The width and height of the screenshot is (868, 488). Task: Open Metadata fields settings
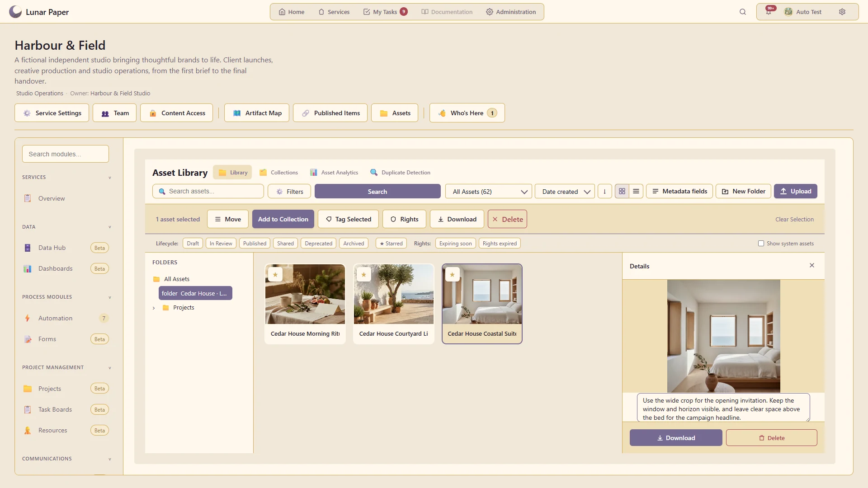(679, 192)
